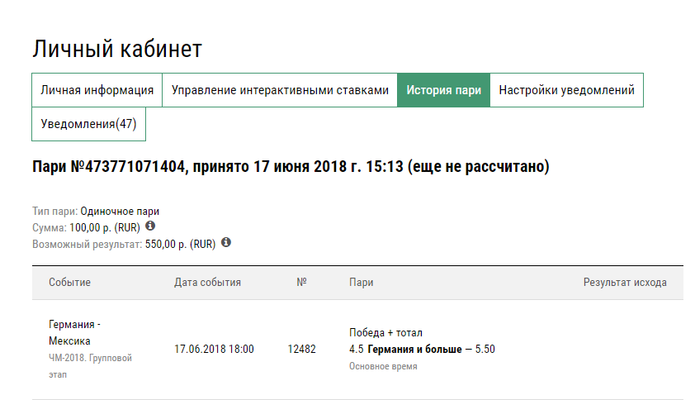Click the Победа + тотал bet description
The image size is (695, 400).
pos(386,332)
